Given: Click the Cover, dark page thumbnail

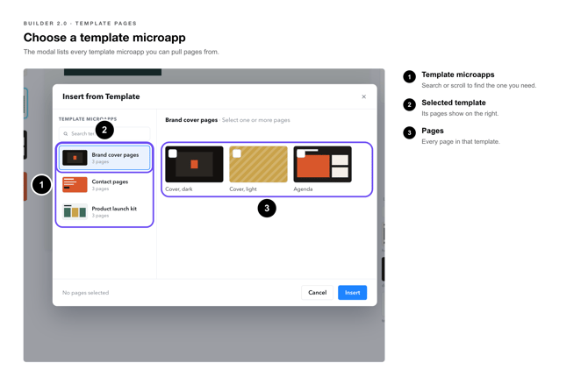Looking at the screenshot, I should [x=194, y=164].
